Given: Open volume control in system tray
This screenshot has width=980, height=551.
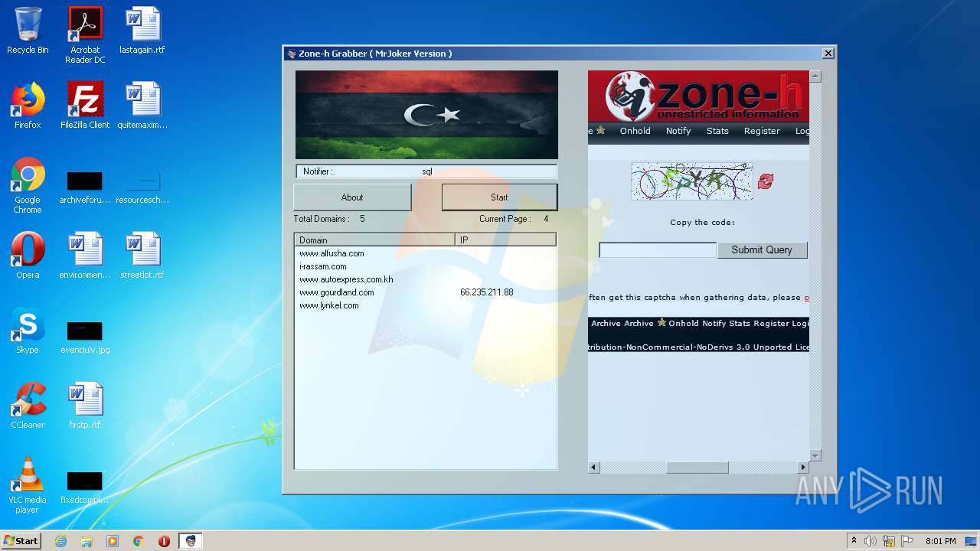Looking at the screenshot, I should tap(871, 541).
